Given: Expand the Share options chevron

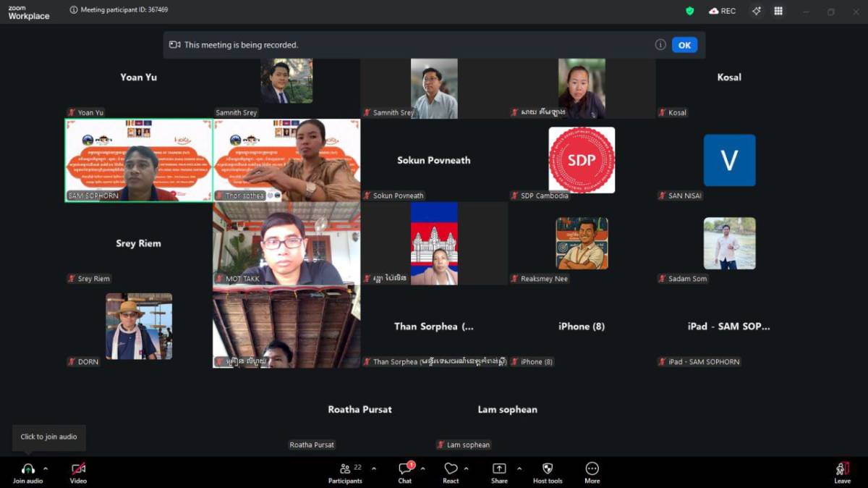Looking at the screenshot, I should coord(519,468).
